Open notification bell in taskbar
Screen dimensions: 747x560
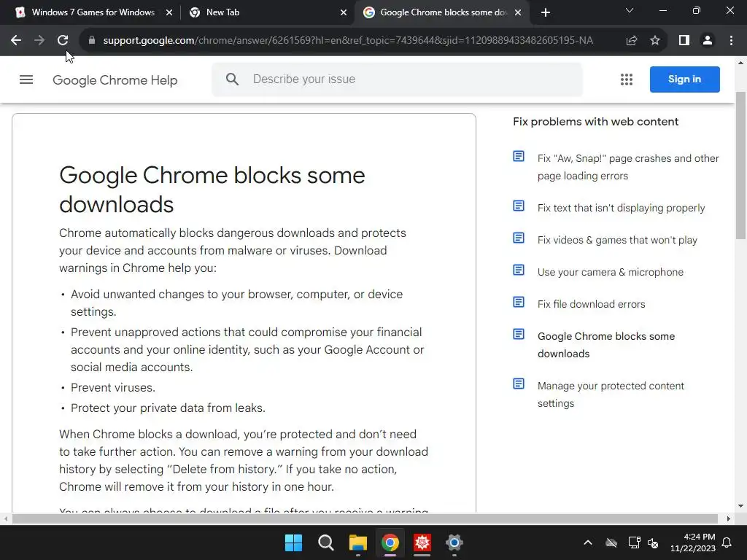pyautogui.click(x=727, y=542)
